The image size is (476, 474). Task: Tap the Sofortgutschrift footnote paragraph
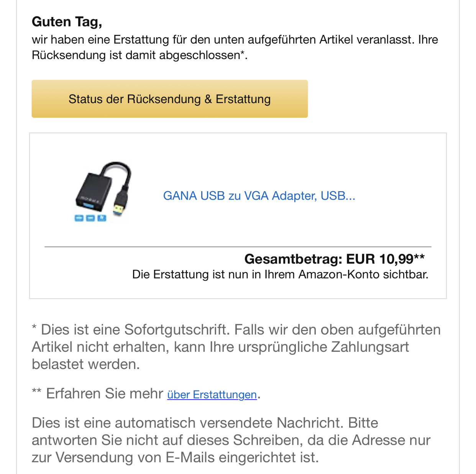[x=236, y=347]
